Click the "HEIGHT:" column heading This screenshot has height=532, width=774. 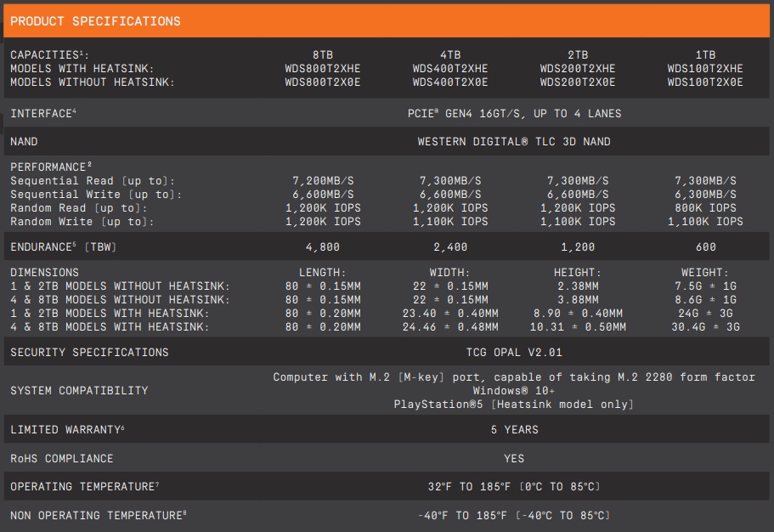click(x=578, y=273)
